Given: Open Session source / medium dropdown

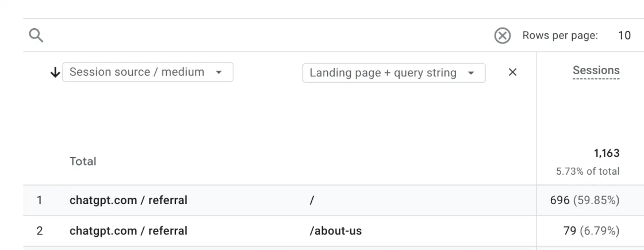Looking at the screenshot, I should point(147,72).
